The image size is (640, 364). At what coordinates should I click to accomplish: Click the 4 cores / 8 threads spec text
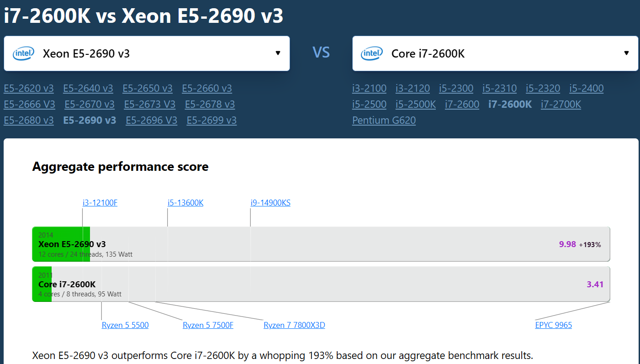click(x=80, y=294)
